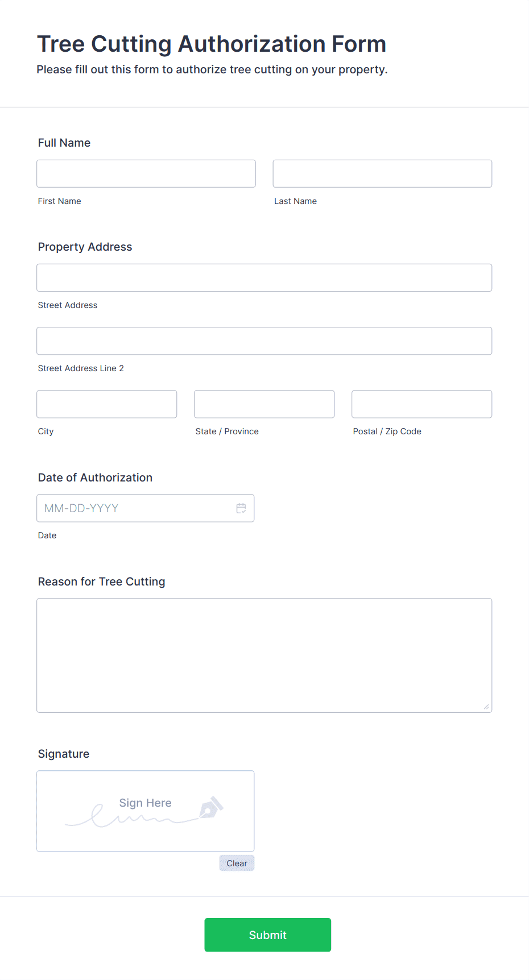Focus the Street Address Line 2 field
This screenshot has height=980, width=529.
click(264, 341)
